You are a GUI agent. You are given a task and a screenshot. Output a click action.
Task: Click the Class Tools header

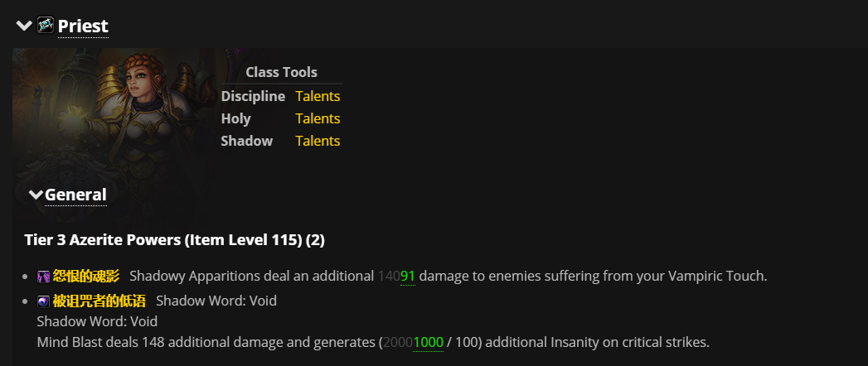click(x=281, y=72)
